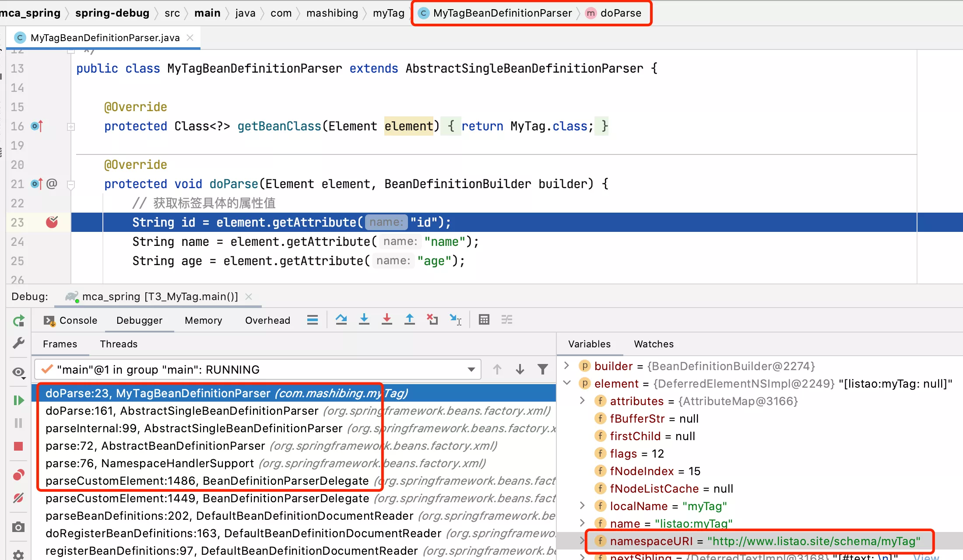Select the Frames tab
963x560 pixels.
click(x=60, y=344)
